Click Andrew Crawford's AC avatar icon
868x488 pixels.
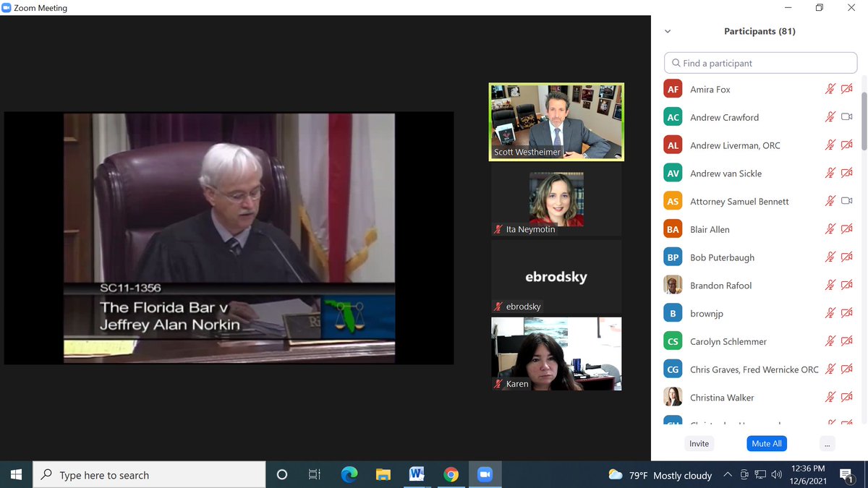(673, 117)
